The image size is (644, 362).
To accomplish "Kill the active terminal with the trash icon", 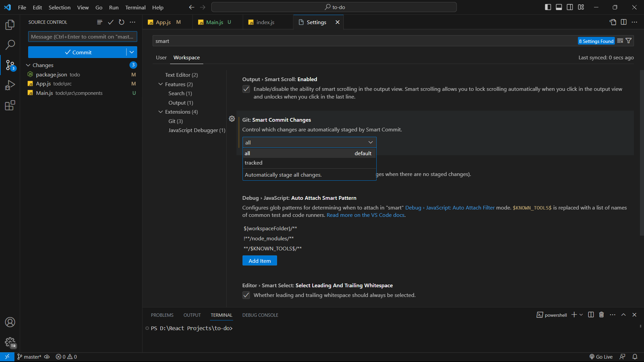I will [601, 315].
